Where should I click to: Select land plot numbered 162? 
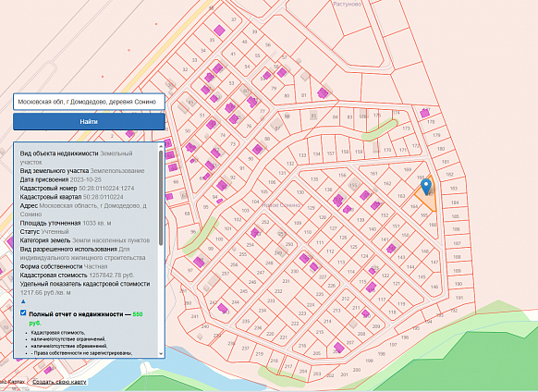coord(387,184)
